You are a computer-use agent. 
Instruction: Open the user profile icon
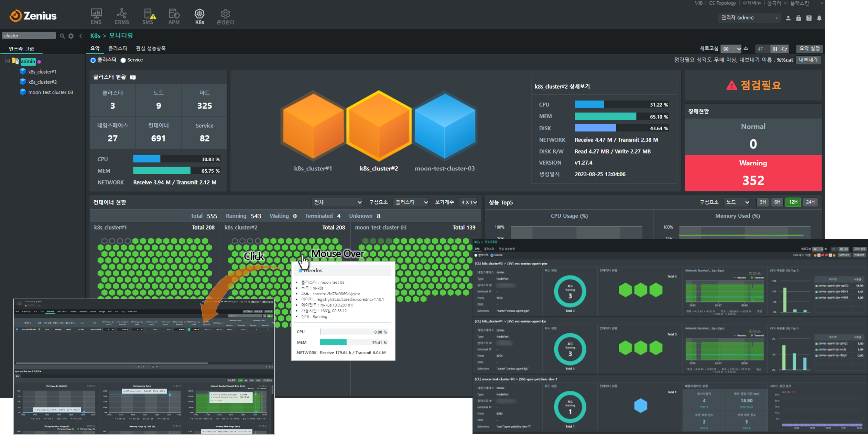point(788,18)
